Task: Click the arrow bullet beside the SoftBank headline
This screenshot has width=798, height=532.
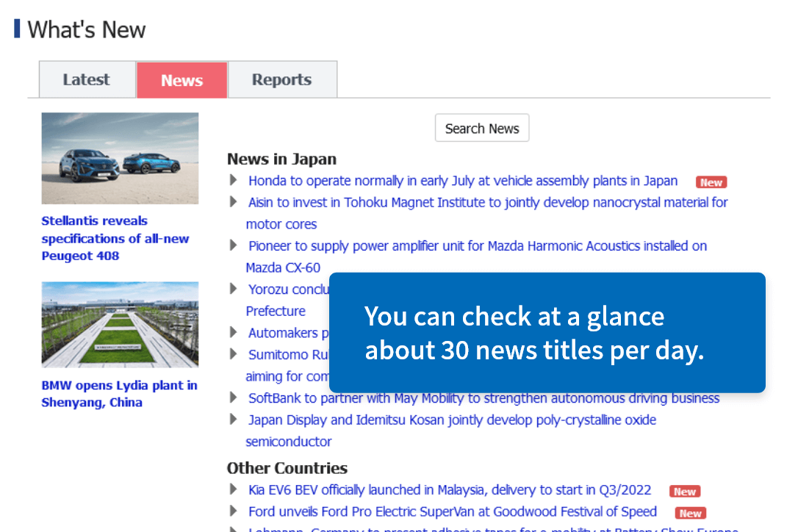Action: 233,397
